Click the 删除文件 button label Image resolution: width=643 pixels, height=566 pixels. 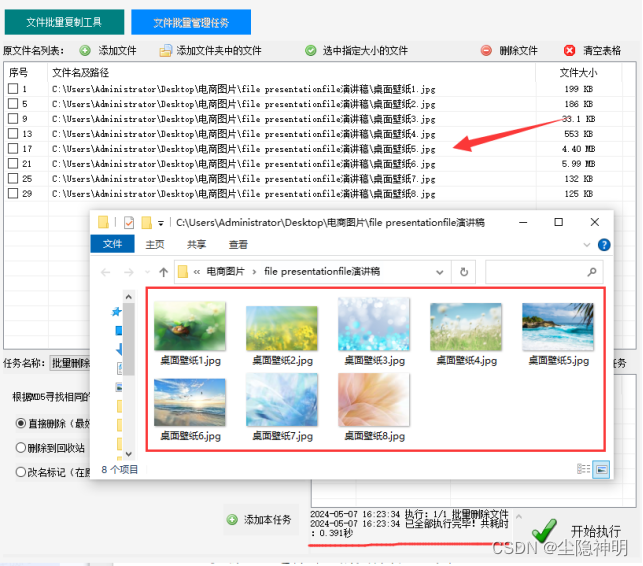(518, 50)
